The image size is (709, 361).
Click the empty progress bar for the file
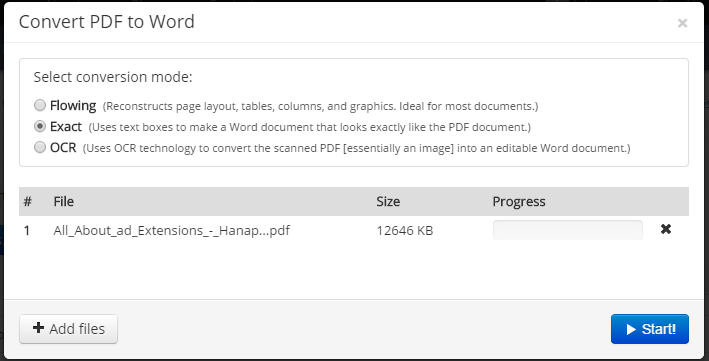tap(567, 230)
